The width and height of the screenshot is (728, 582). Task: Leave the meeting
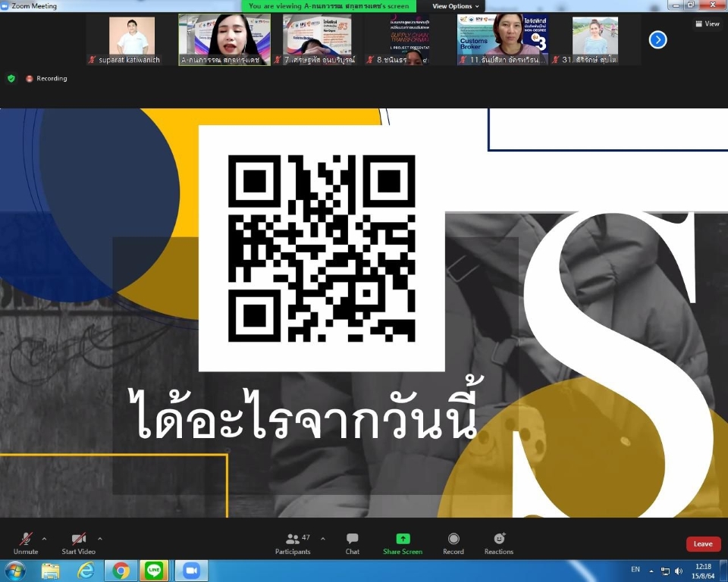coord(703,544)
